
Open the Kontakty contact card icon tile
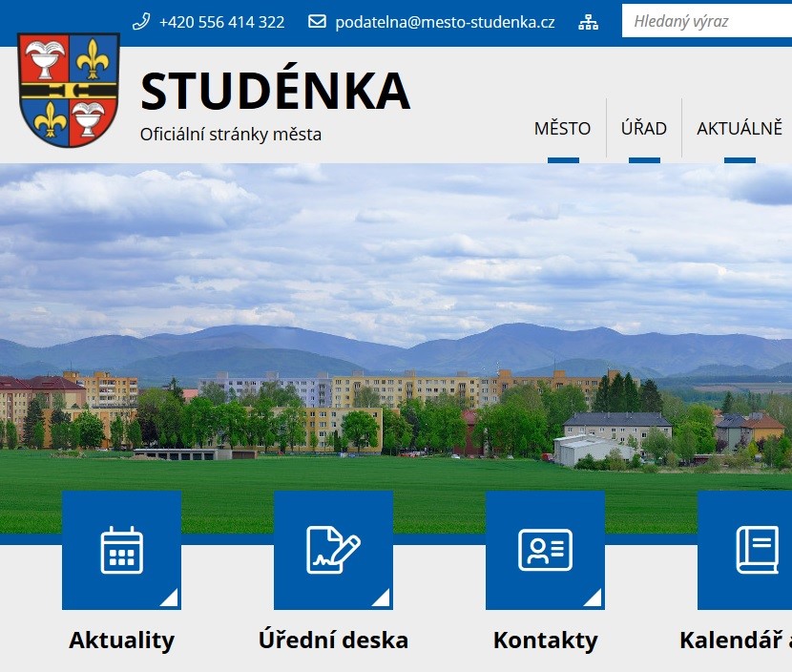(545, 550)
